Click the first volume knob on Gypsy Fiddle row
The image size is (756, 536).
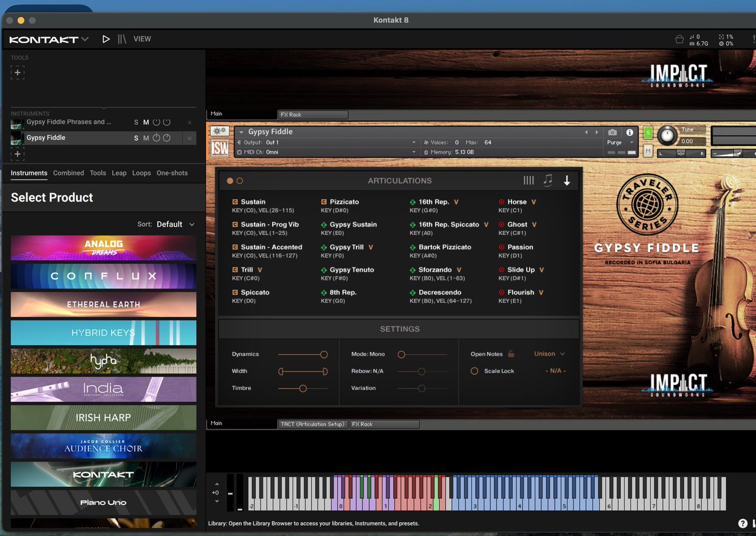pyautogui.click(x=156, y=138)
